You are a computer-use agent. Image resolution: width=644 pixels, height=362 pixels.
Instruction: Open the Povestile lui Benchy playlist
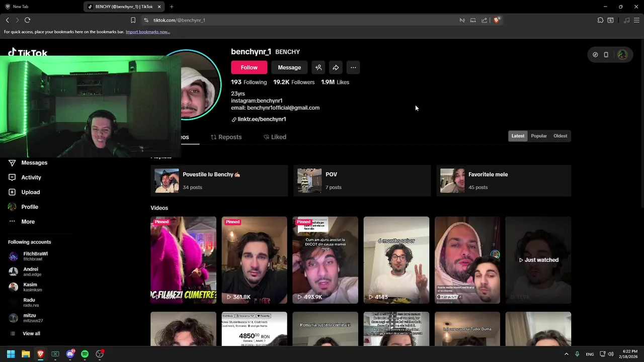pos(219,180)
